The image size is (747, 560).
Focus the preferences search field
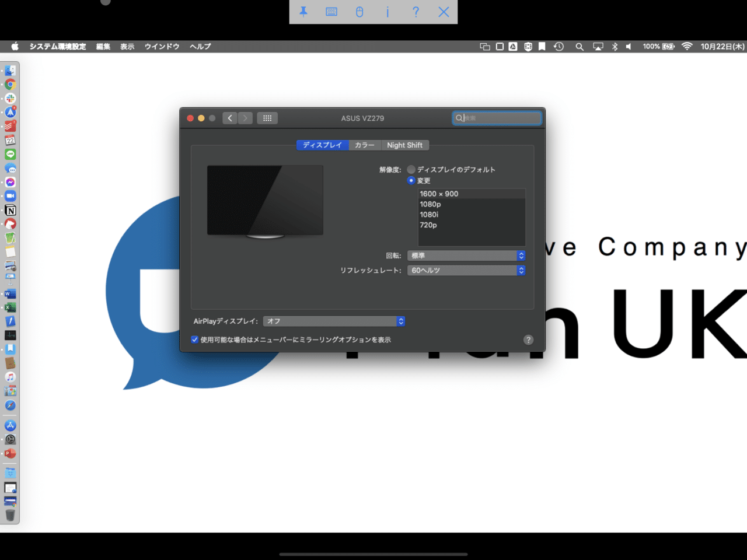497,118
